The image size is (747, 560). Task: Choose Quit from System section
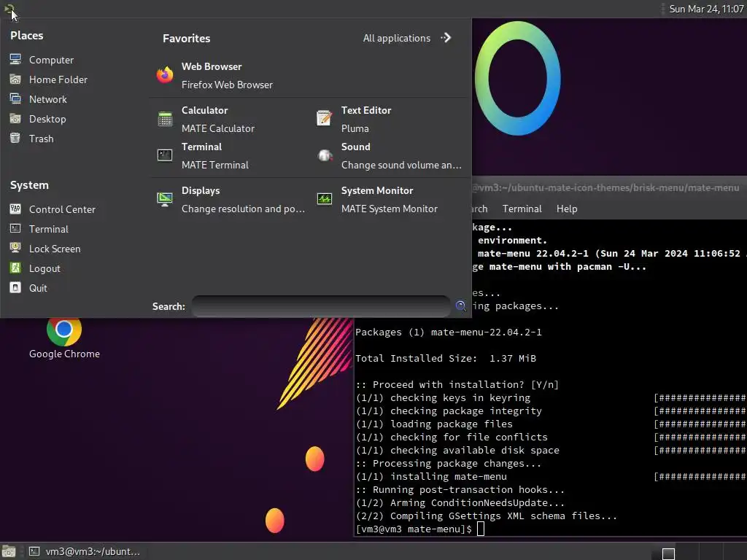[x=28, y=288]
